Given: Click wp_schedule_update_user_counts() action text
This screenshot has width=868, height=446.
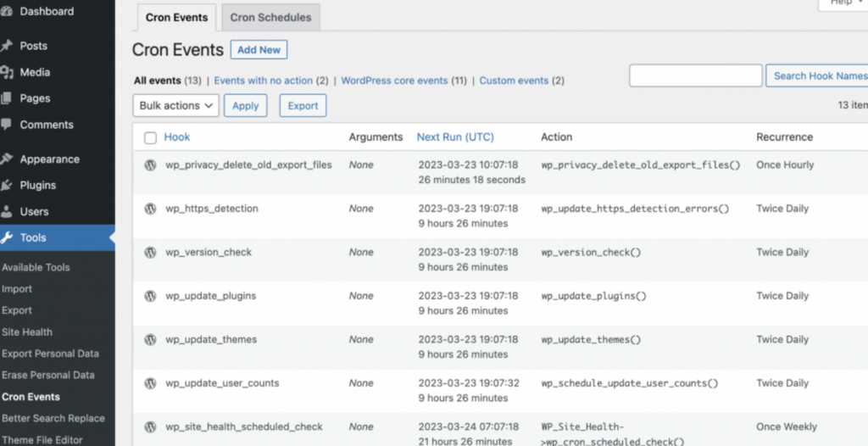Looking at the screenshot, I should click(x=630, y=383).
